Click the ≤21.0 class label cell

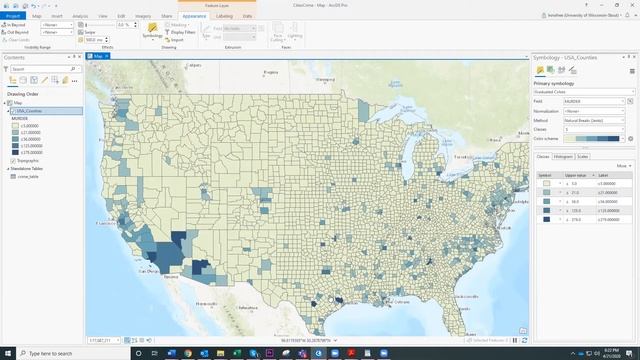pos(614,193)
